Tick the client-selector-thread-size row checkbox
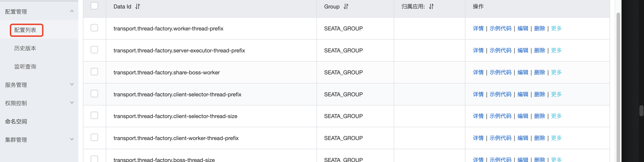Screen dimensions: 644x162 pos(94,115)
